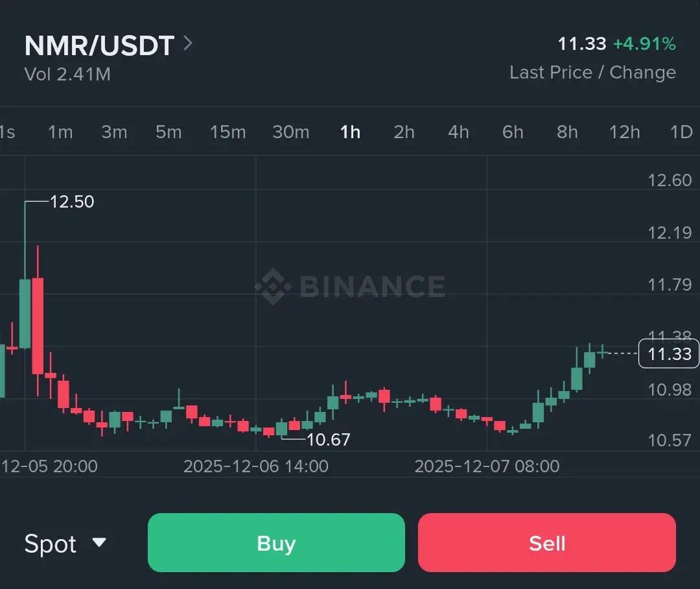
Task: Click the 11.79 price axis label
Action: click(670, 284)
